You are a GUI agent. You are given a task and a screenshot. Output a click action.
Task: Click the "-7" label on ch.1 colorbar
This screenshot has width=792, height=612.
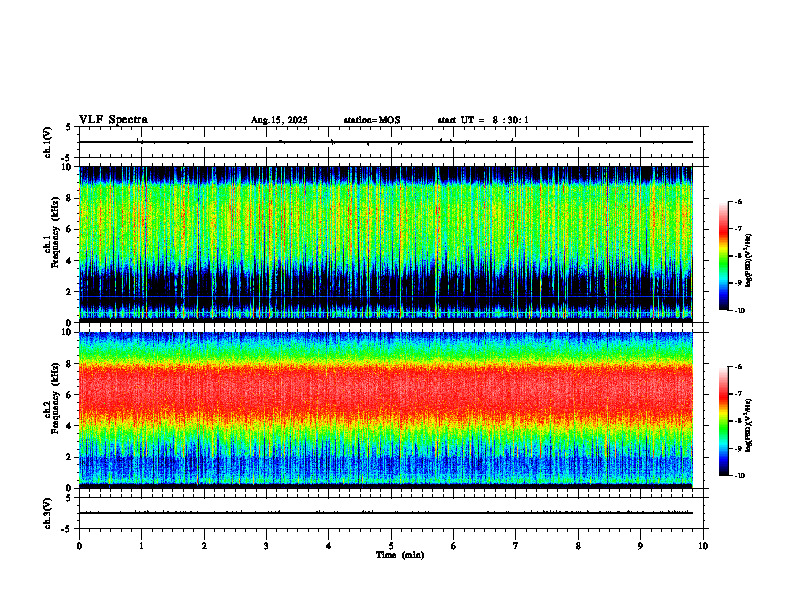pyautogui.click(x=738, y=229)
